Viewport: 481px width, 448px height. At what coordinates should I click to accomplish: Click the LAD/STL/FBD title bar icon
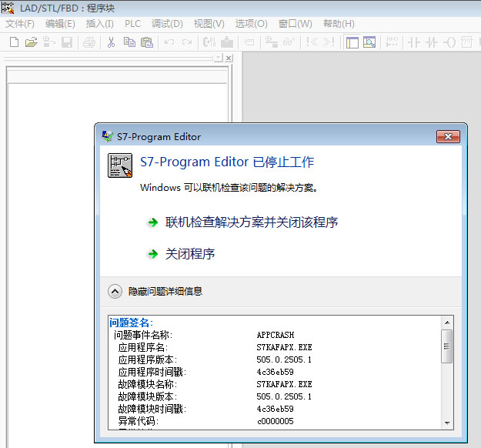[8, 8]
